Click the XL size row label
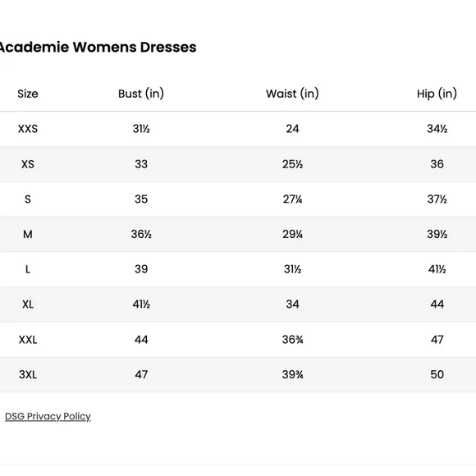 pos(28,304)
